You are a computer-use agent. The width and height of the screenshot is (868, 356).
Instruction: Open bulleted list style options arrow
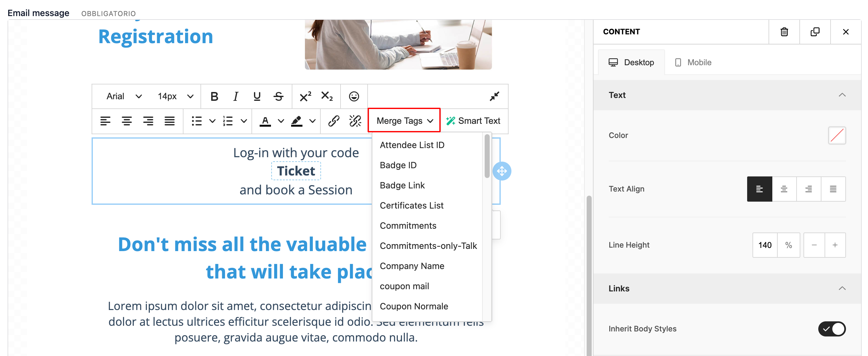click(212, 121)
